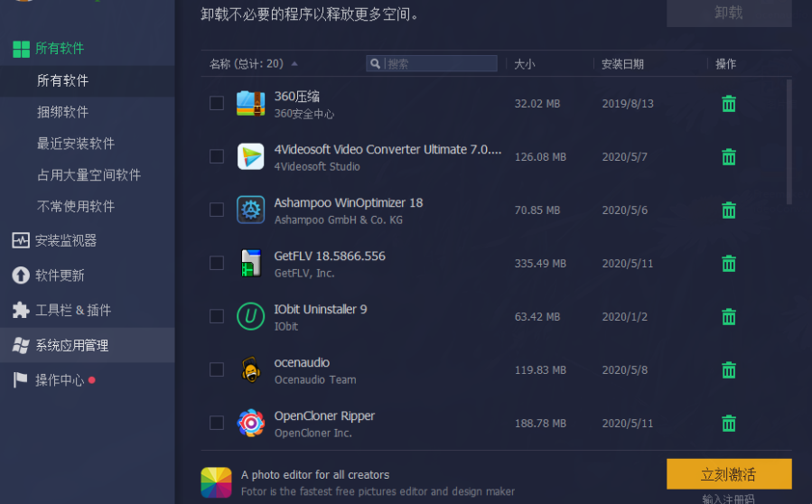Expand the 所有软件 sidebar section

[60, 48]
